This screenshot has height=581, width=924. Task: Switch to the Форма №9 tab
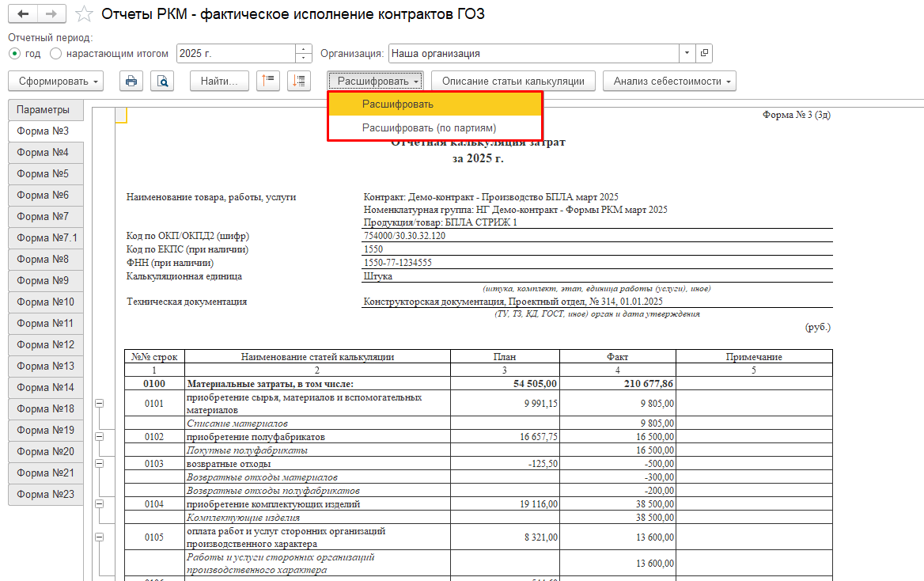(45, 281)
